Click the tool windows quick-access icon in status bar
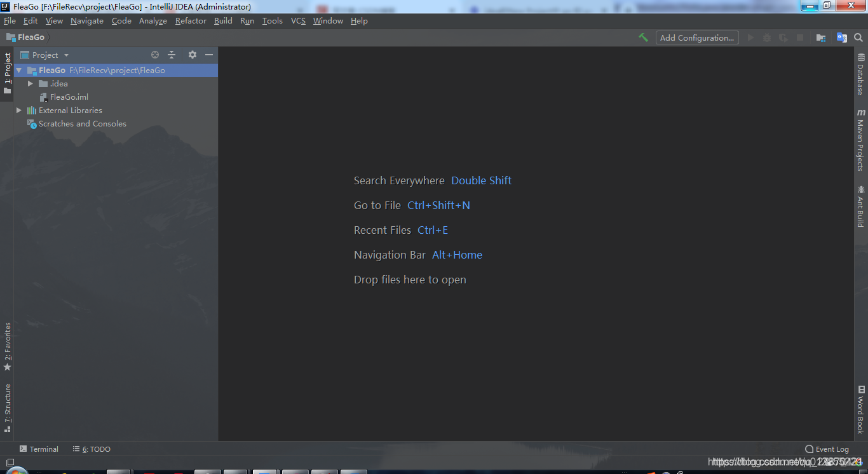Screen dimensions: 868x474 10,462
